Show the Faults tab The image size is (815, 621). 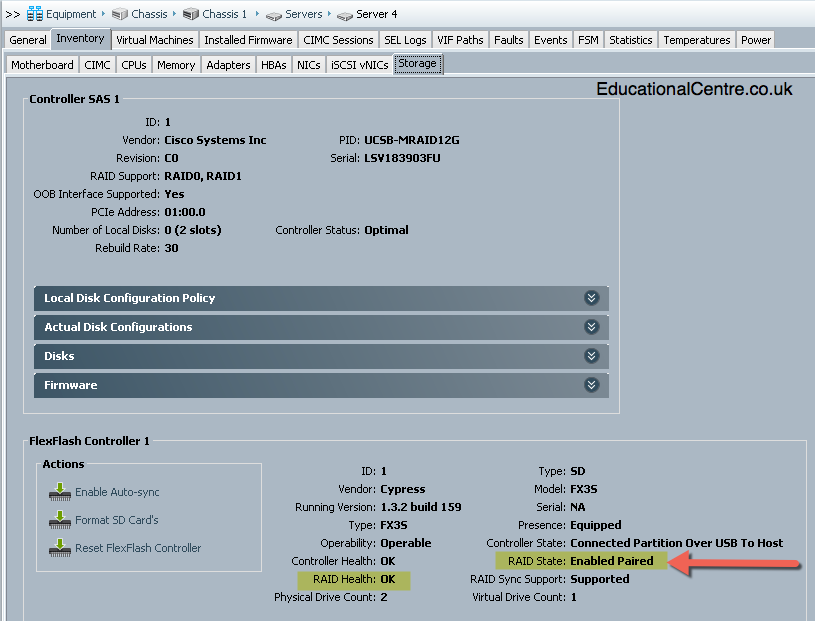point(508,40)
